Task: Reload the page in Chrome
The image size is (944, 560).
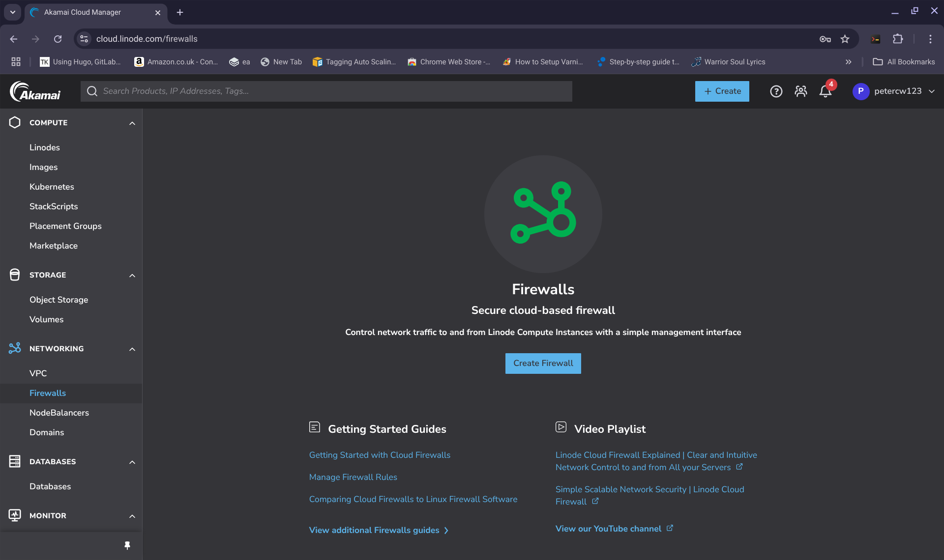Action: (x=58, y=39)
